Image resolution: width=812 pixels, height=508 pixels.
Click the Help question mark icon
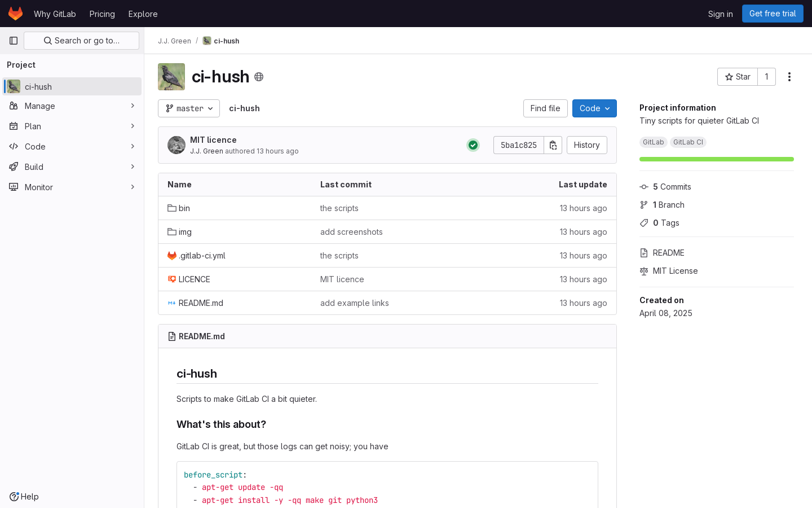pos(14,497)
